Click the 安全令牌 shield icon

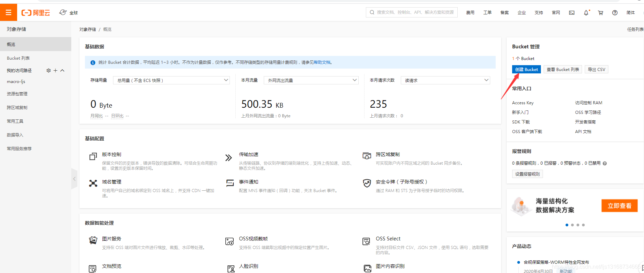tap(367, 183)
